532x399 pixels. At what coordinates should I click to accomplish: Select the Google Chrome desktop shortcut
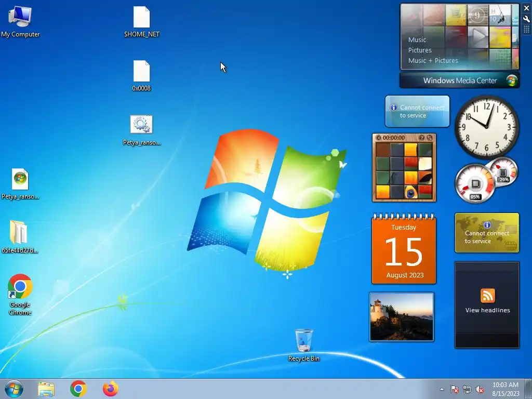tap(20, 294)
